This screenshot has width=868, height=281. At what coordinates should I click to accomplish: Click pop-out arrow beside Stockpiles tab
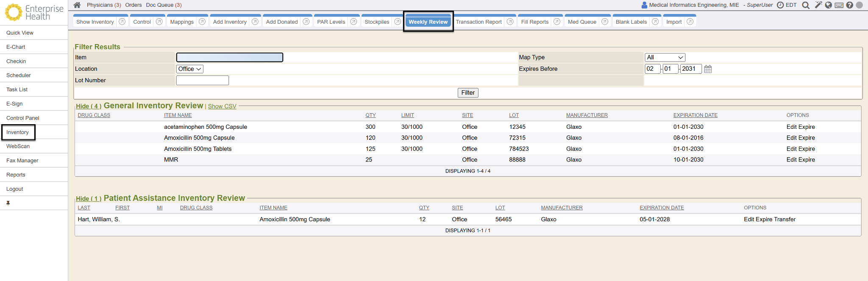(398, 22)
